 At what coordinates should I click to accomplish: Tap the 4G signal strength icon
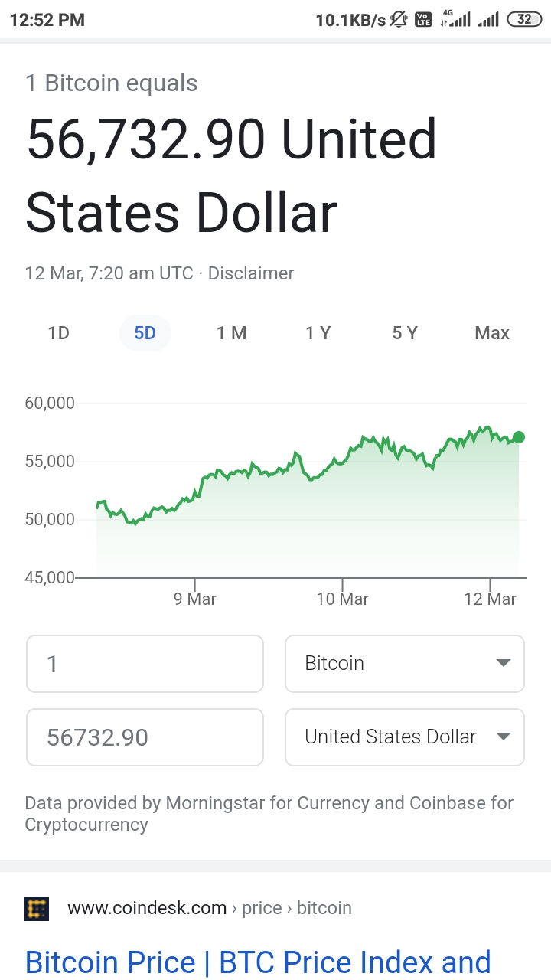[x=455, y=19]
